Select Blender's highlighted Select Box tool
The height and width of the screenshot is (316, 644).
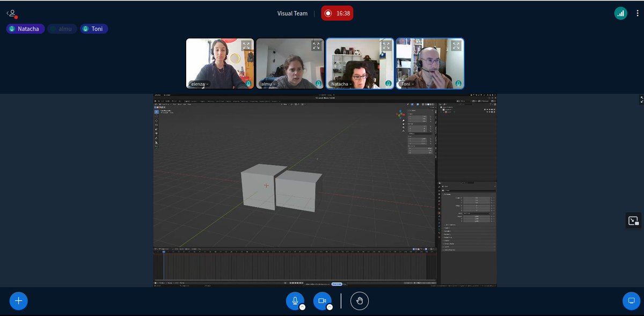tap(157, 112)
